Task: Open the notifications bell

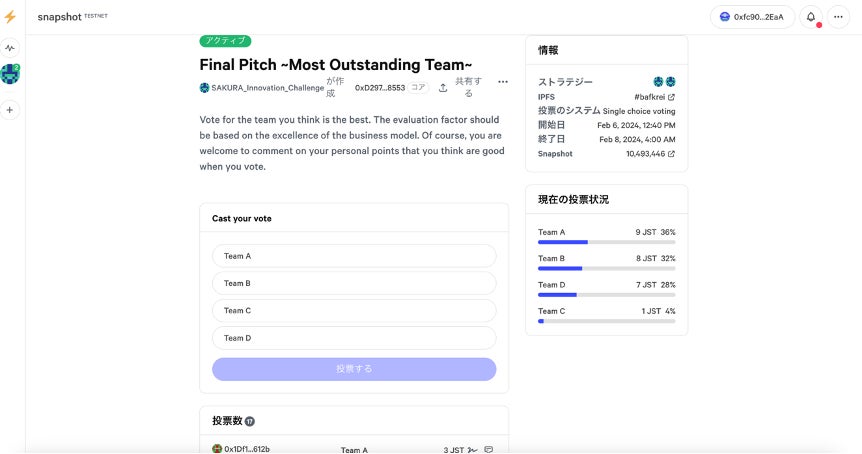Action: 811,17
